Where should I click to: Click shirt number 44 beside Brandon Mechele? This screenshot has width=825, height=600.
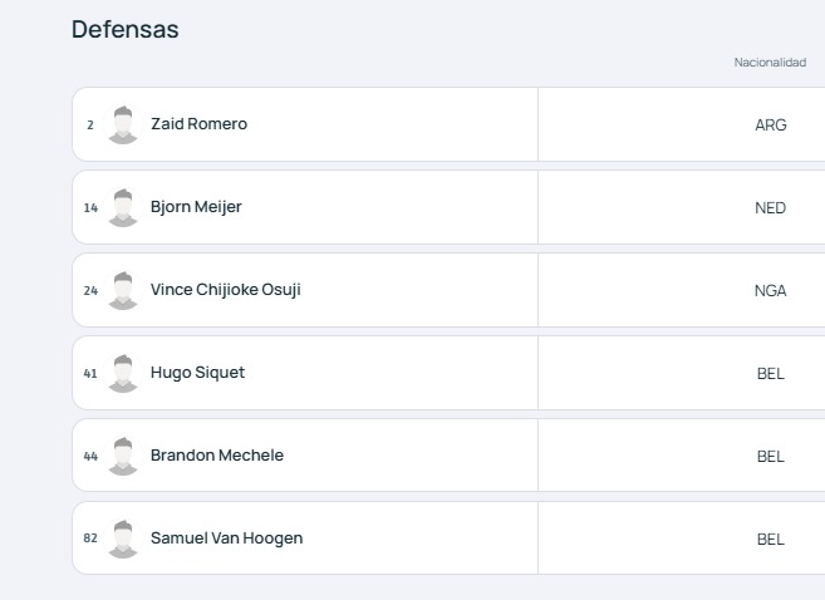90,456
